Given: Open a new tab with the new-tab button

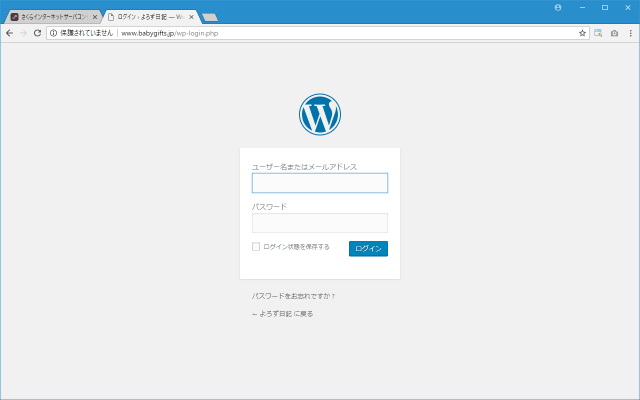Looking at the screenshot, I should [x=210, y=17].
